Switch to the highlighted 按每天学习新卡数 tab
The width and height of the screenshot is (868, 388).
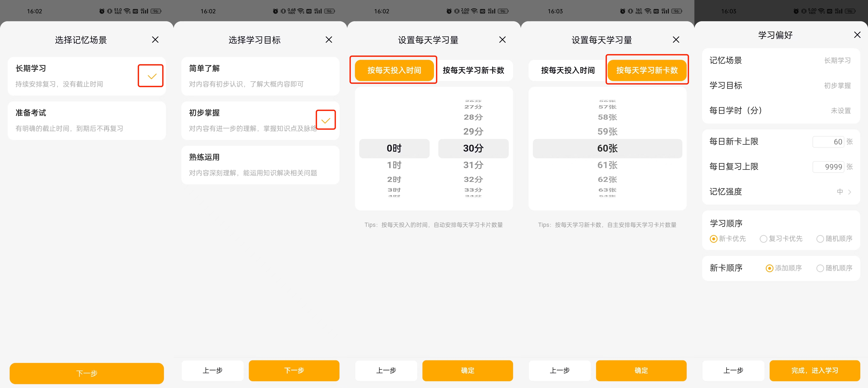point(647,70)
